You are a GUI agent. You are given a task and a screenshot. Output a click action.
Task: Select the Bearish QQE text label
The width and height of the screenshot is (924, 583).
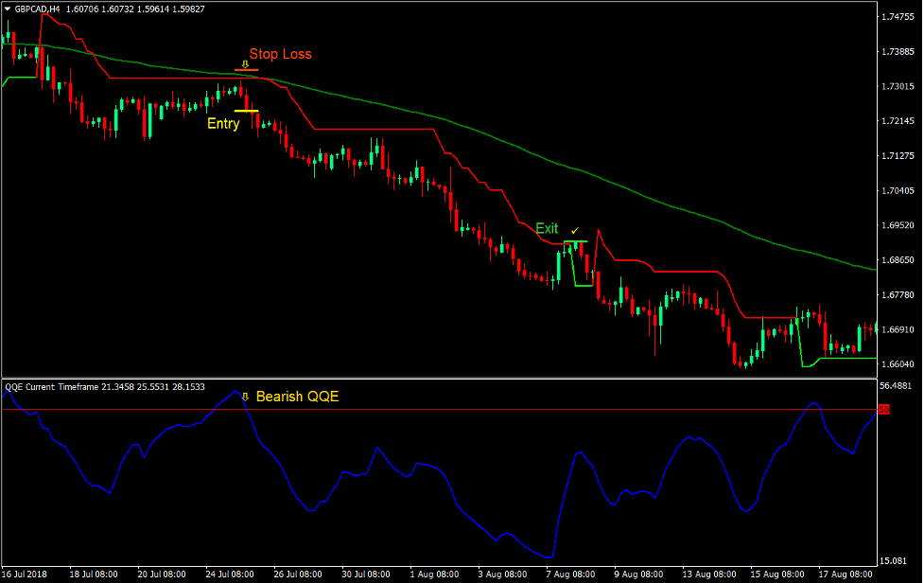pyautogui.click(x=300, y=397)
